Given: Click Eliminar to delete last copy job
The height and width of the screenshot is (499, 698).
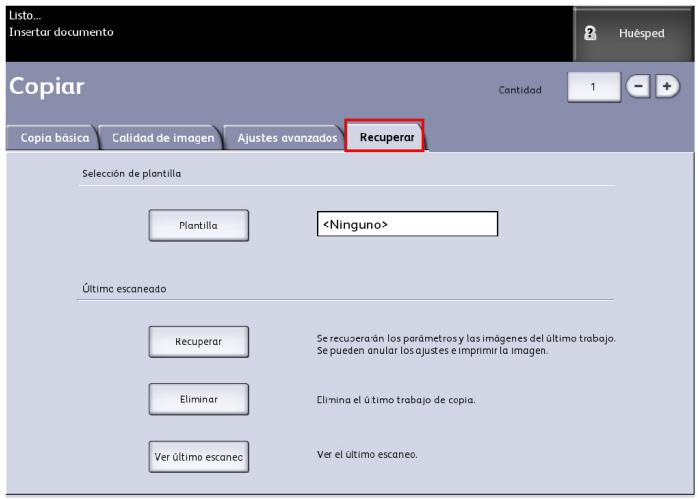Looking at the screenshot, I should tap(199, 399).
